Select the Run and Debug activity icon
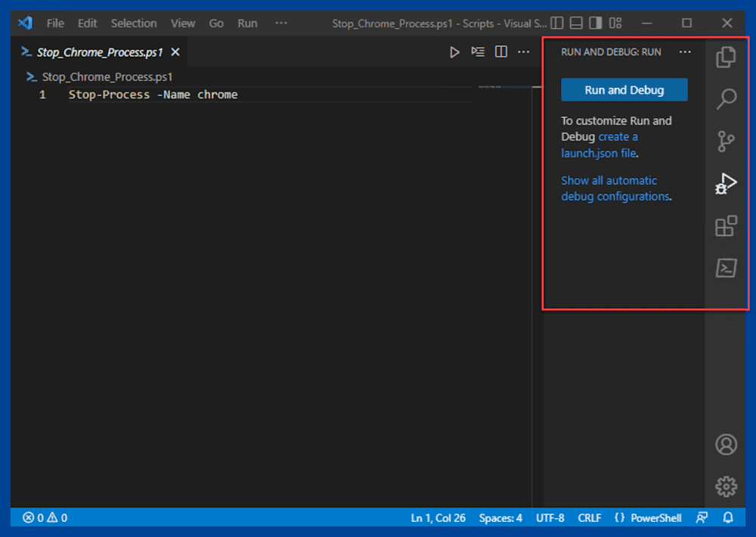Screen dimensions: 756x537 [726, 184]
